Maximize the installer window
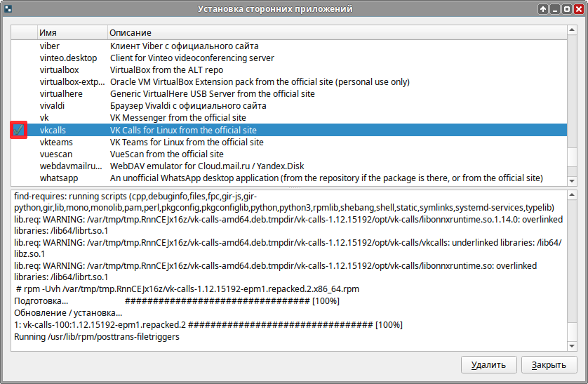588x384 pixels. (x=567, y=9)
